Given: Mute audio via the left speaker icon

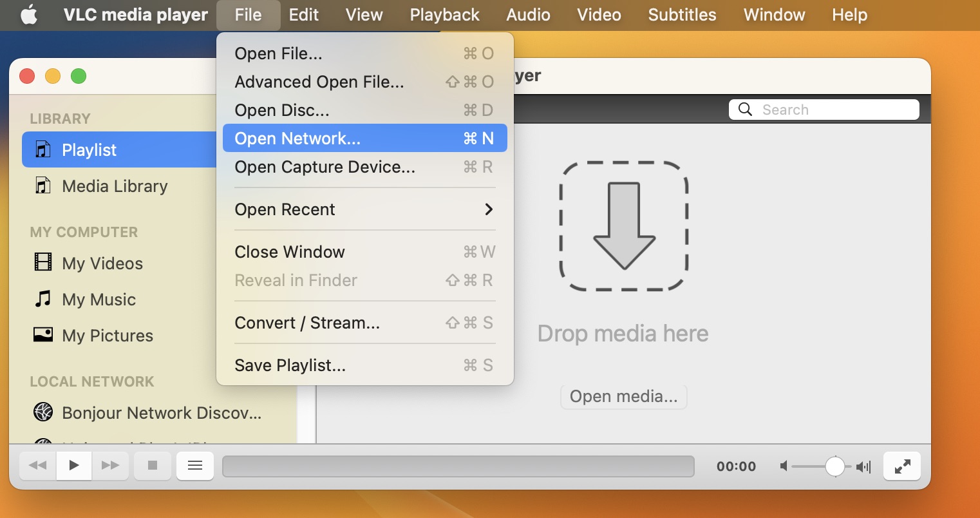Looking at the screenshot, I should (784, 466).
